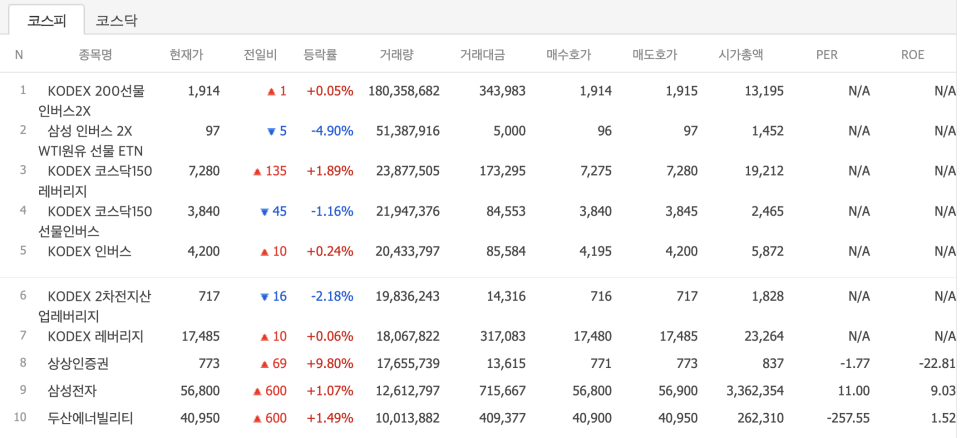Click the 거래대금 column header
The width and height of the screenshot is (966, 438).
[x=482, y=55]
